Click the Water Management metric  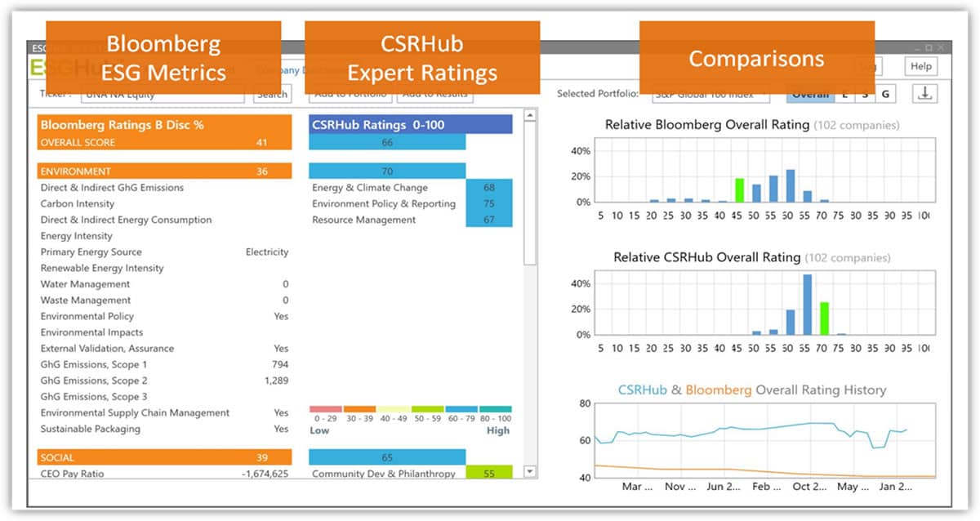coord(164,284)
